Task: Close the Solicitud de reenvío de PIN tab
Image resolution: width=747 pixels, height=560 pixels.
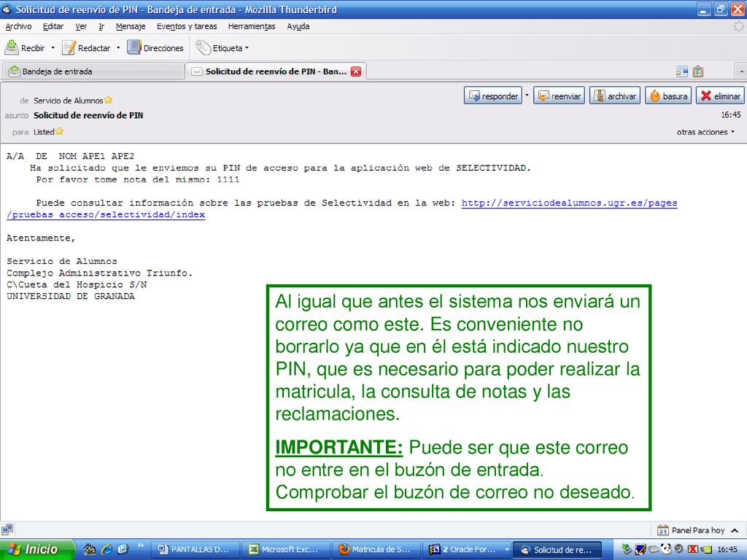Action: 356,71
